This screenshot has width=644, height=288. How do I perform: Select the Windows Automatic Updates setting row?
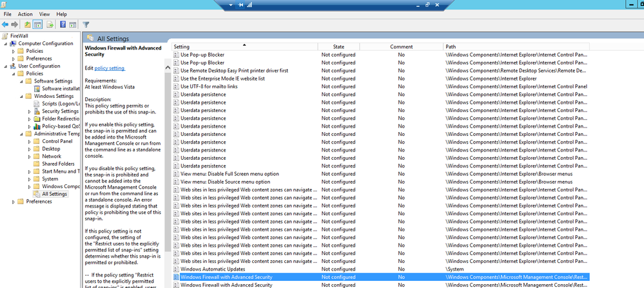pyautogui.click(x=380, y=269)
